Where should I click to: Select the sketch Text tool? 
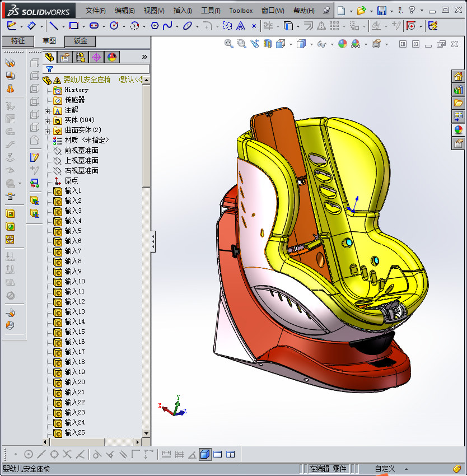pos(240,26)
